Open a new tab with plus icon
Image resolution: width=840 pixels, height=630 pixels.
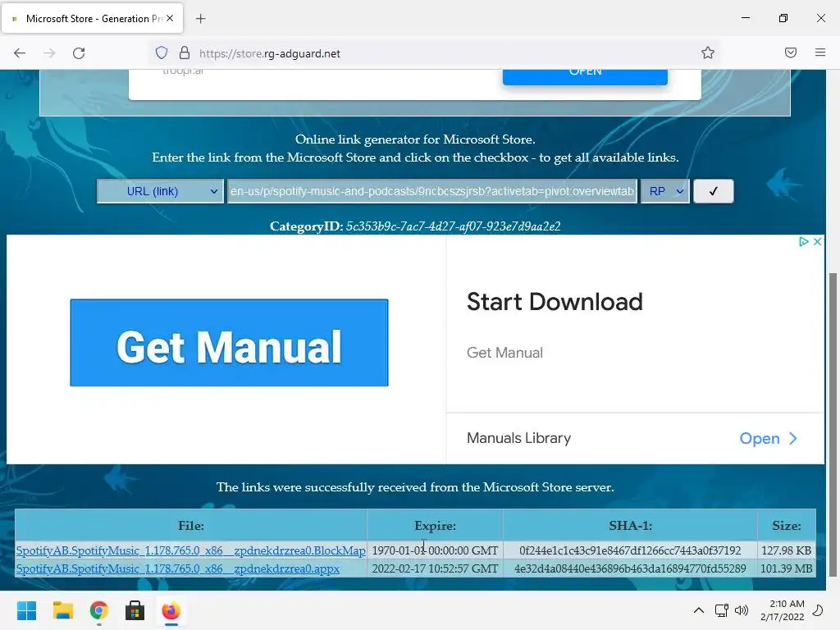pyautogui.click(x=201, y=19)
